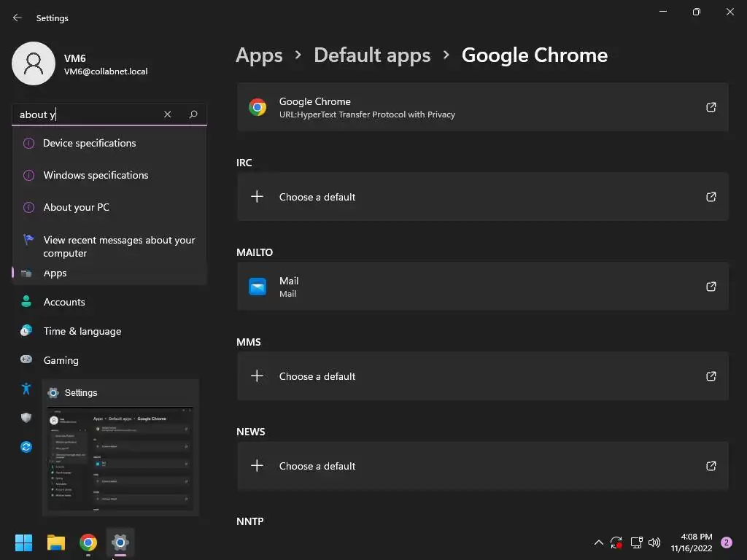Click the plus icon under MMS
This screenshot has height=560, width=747.
point(257,376)
